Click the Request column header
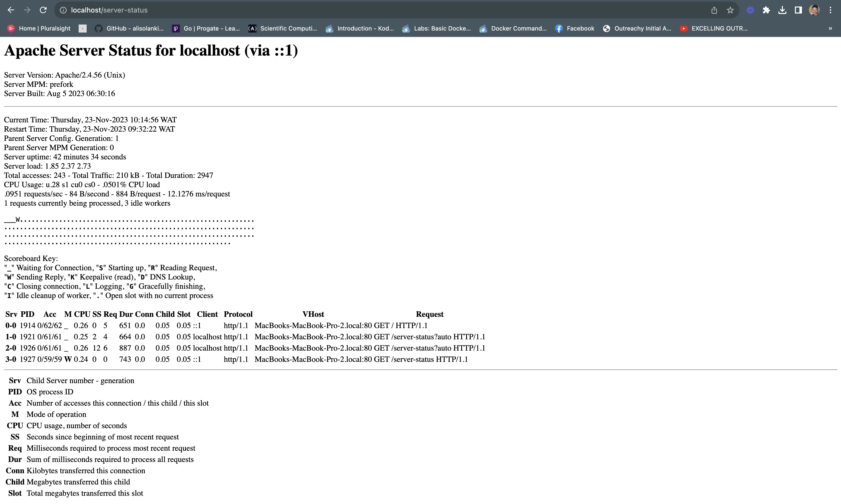Screen dimensions: 841x504 point(430,314)
